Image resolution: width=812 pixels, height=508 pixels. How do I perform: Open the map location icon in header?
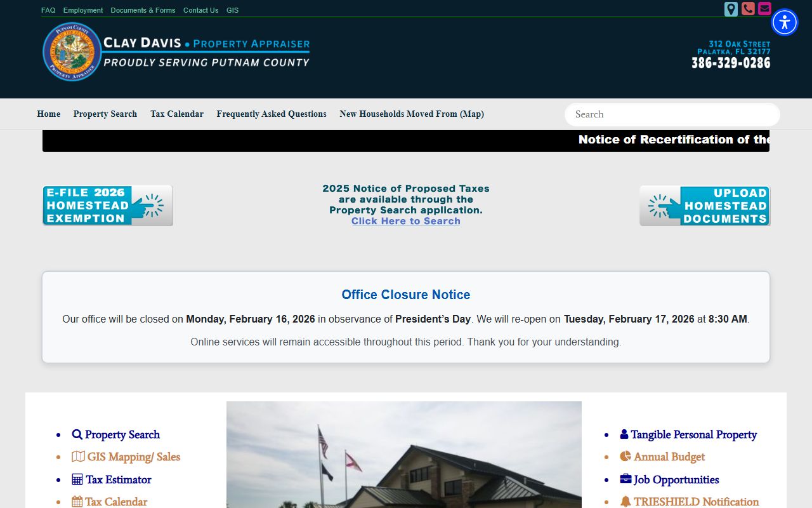click(731, 9)
